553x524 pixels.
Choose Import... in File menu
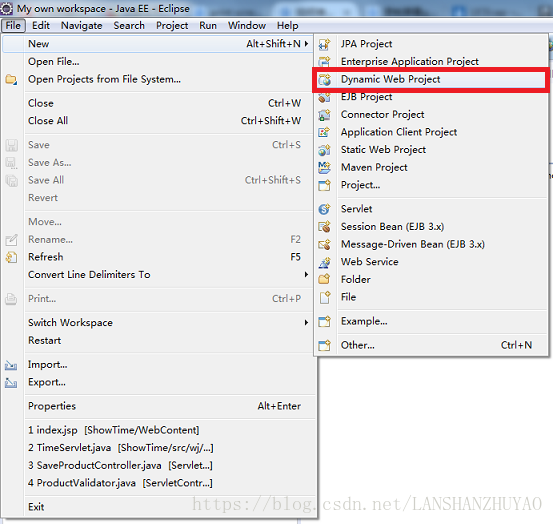pos(158,365)
